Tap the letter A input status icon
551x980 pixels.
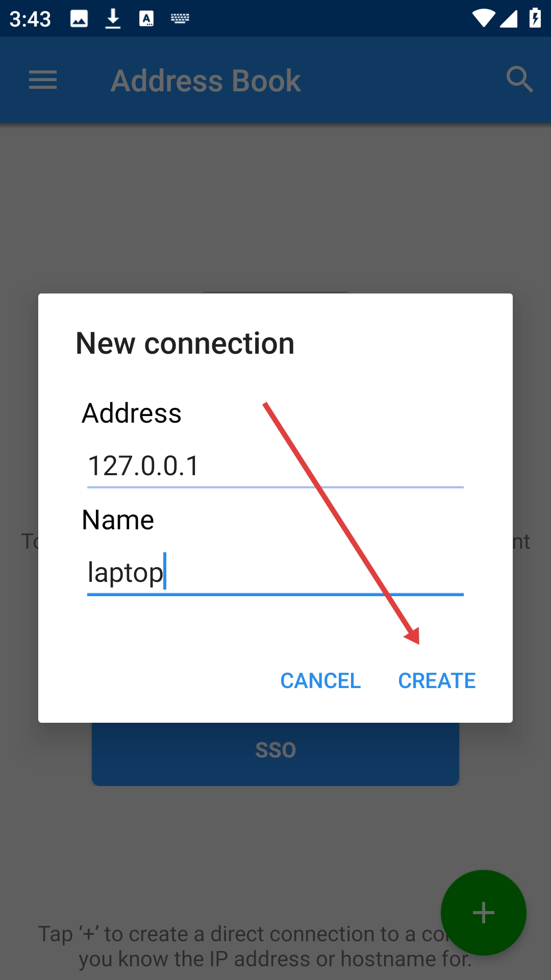point(146,19)
